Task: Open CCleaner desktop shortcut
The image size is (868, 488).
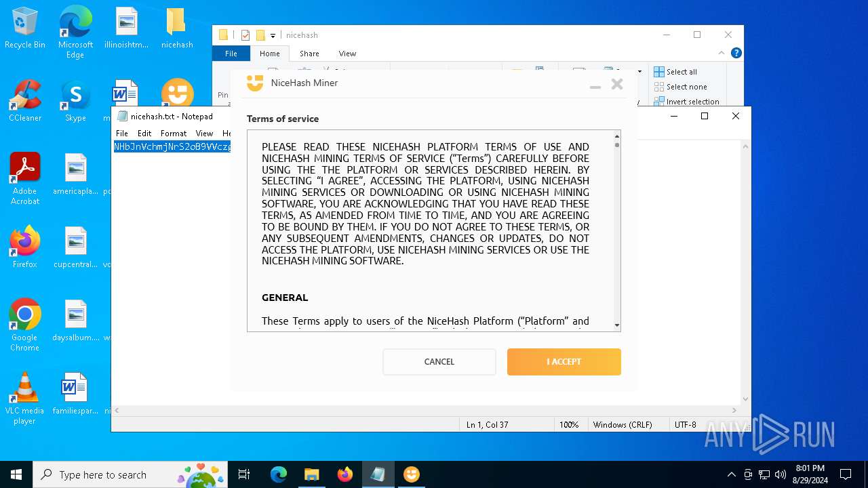Action: tap(25, 101)
